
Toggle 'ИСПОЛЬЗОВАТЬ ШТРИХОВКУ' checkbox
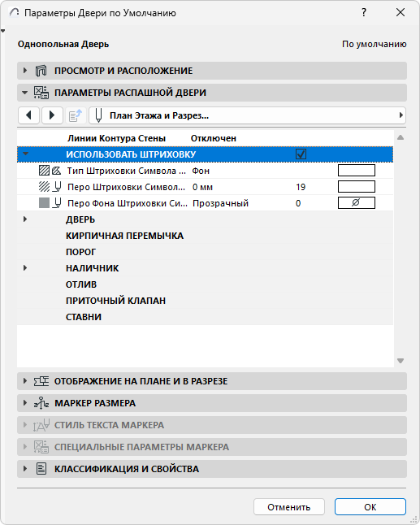301,154
